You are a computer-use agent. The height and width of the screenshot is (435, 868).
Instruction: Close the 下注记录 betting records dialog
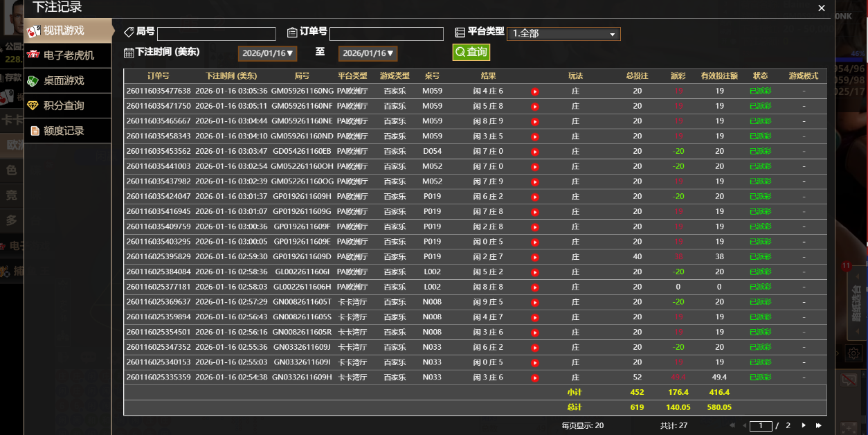[x=822, y=8]
